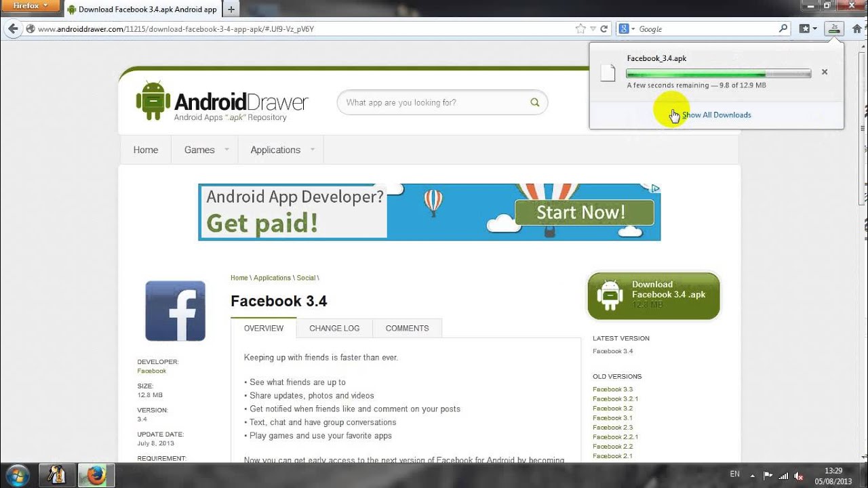
Task: Open the Facebook developer link
Action: click(151, 371)
